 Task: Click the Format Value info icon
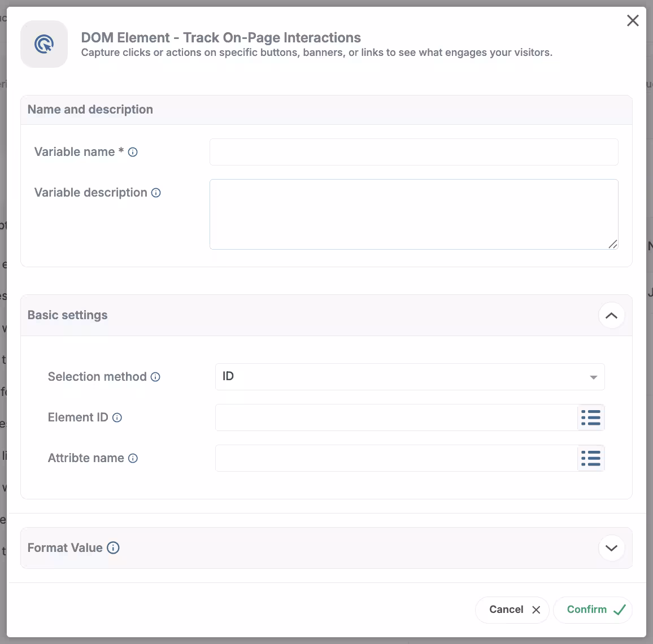pos(113,548)
